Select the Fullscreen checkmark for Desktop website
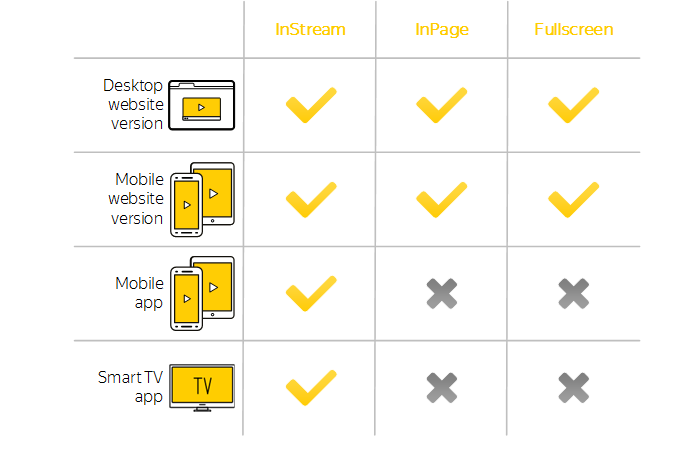The height and width of the screenshot is (463, 699). 574,105
